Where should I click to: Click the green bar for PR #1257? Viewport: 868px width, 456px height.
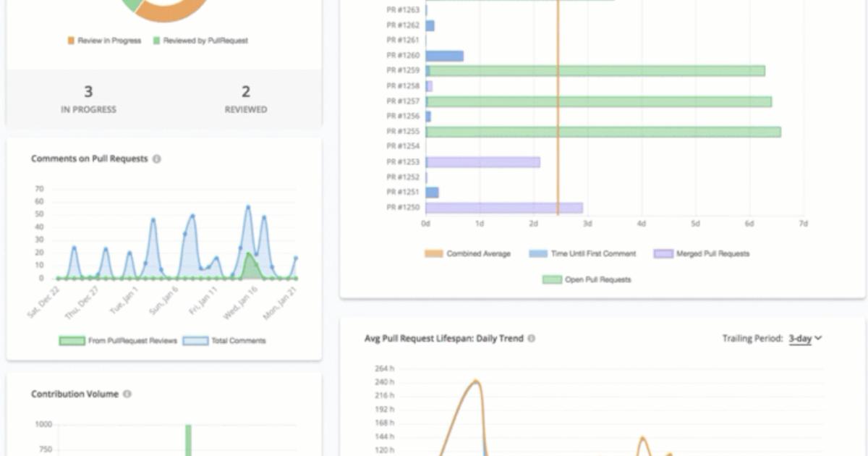coord(600,101)
